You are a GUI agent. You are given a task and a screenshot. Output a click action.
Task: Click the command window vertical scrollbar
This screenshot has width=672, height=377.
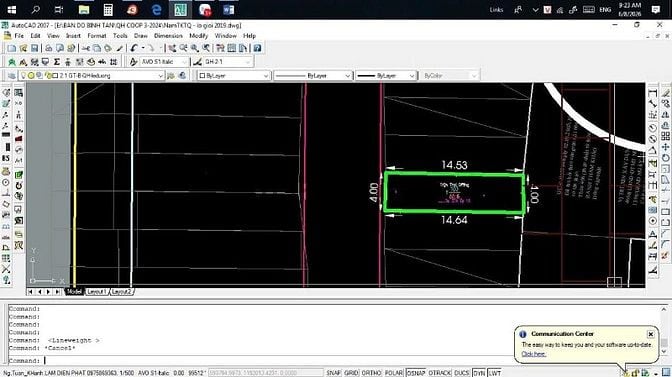664,330
